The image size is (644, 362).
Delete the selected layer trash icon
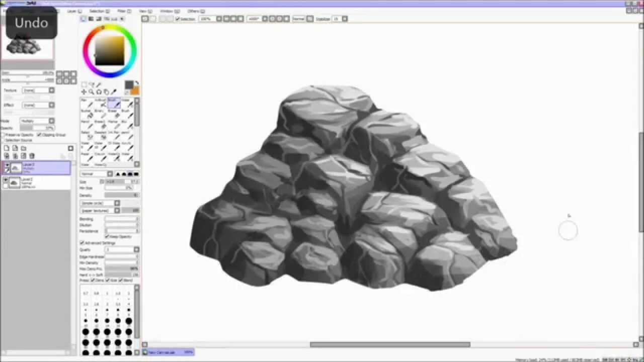pos(32,156)
